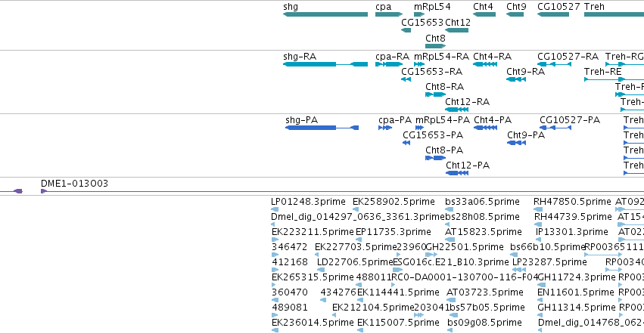This screenshot has width=644, height=334.
Task: Open the EK236014.5prime EST label
Action: click(x=313, y=323)
